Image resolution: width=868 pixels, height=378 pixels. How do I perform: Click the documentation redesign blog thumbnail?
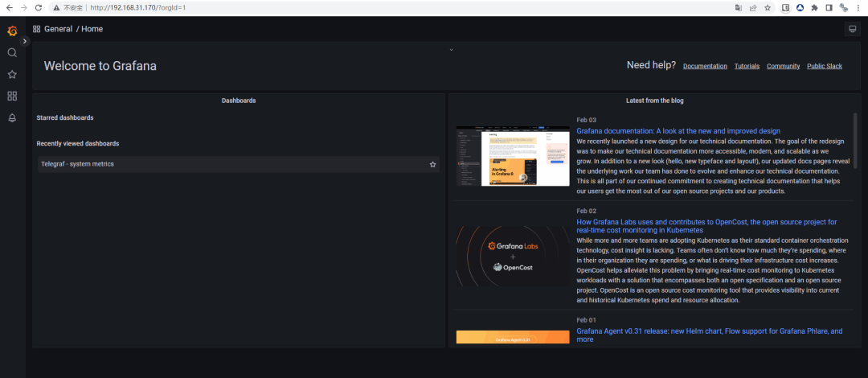point(513,156)
